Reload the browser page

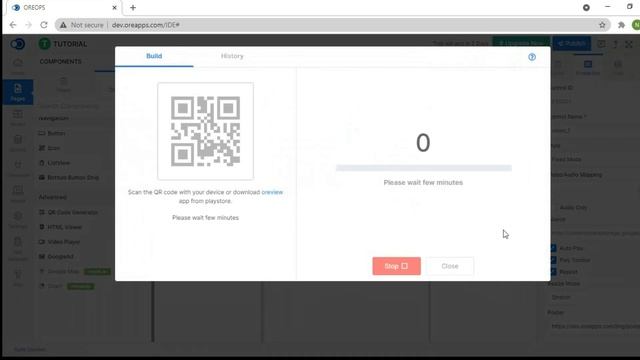(x=44, y=25)
